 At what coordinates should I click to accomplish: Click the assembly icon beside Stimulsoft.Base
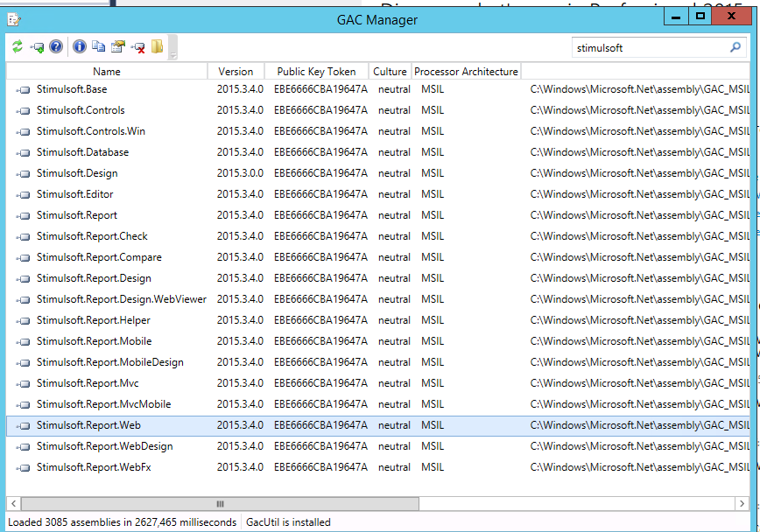coord(24,89)
